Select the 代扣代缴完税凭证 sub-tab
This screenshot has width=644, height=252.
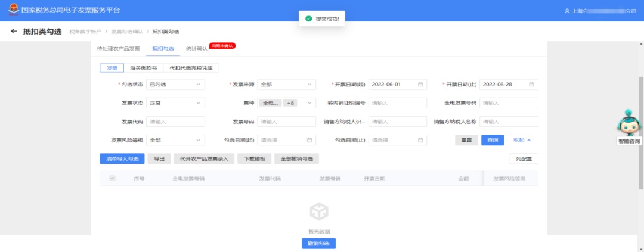[191, 68]
